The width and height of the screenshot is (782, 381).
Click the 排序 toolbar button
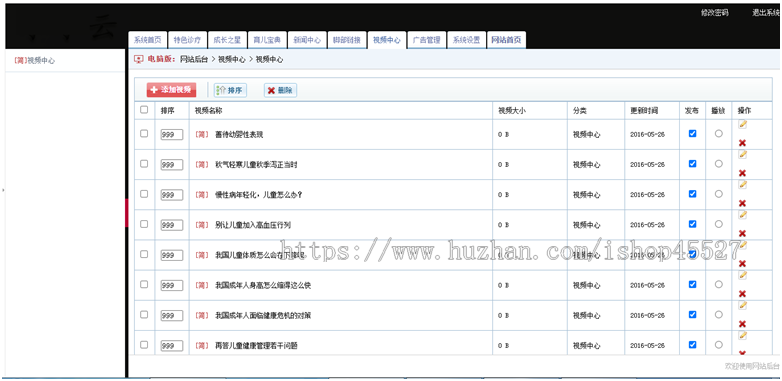coord(230,90)
